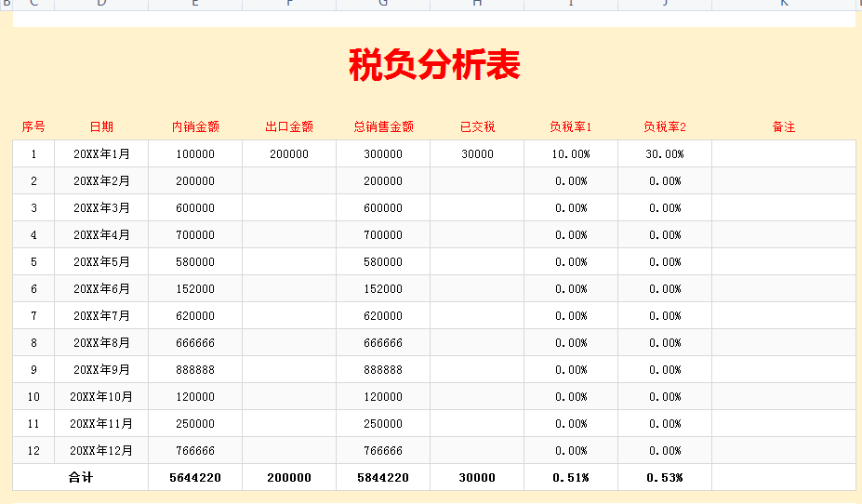Viewport: 862px width, 504px height.
Task: Click date cell 20XX年5月
Action: [x=101, y=261]
